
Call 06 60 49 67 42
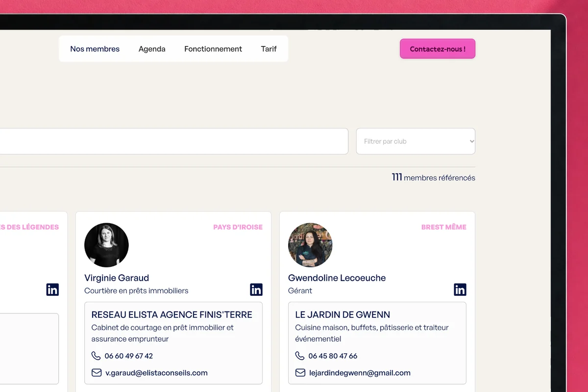(129, 356)
